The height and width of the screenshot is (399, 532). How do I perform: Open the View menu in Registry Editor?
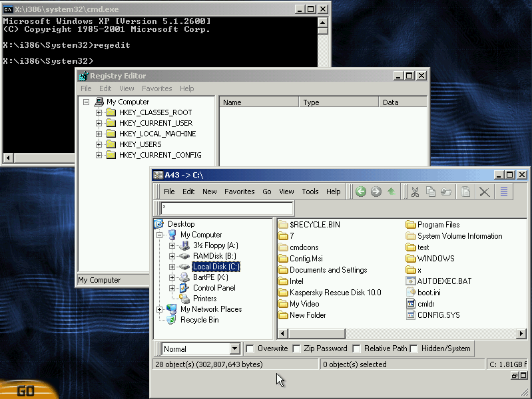(127, 88)
